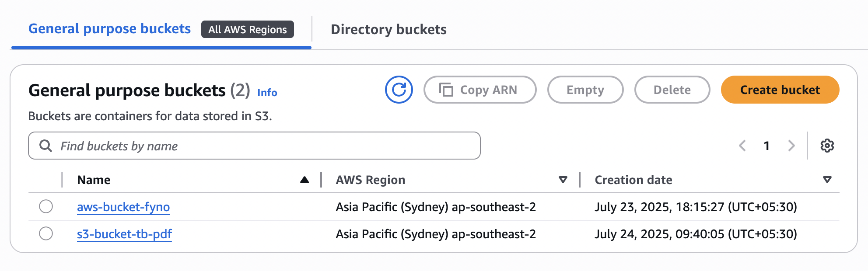
Task: Switch to General purpose buckets tab
Action: (109, 29)
